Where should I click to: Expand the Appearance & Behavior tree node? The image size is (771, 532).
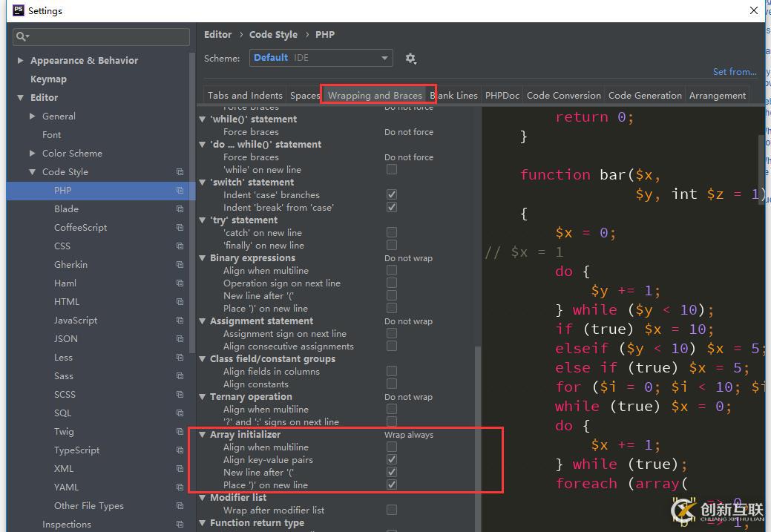(x=21, y=61)
